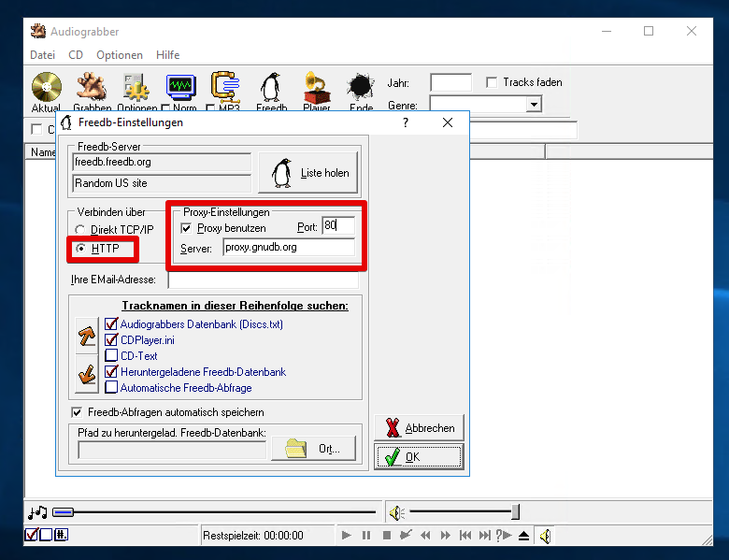Click the Freedb database path field
729x560 pixels.
pos(172,450)
